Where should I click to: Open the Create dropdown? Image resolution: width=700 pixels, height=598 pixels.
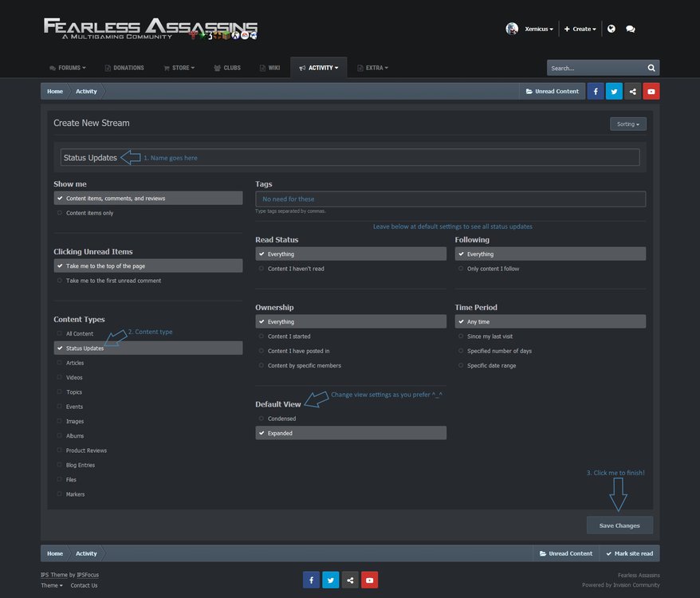580,29
